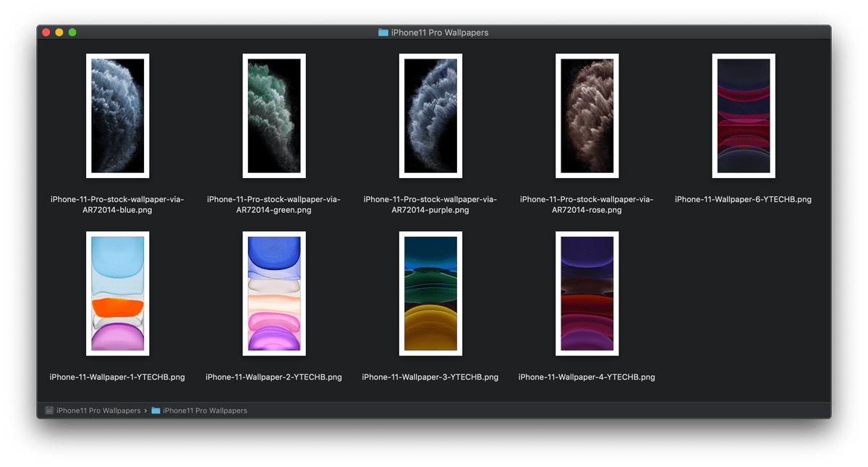The width and height of the screenshot is (868, 467).
Task: Select the green iPhone 11 Pro wallpaper thumbnail
Action: (274, 116)
